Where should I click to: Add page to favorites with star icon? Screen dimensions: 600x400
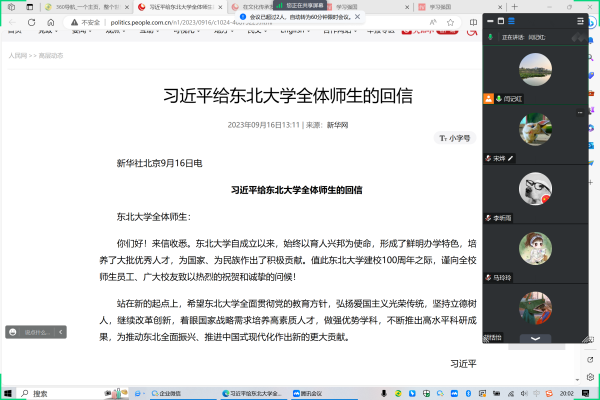point(450,23)
